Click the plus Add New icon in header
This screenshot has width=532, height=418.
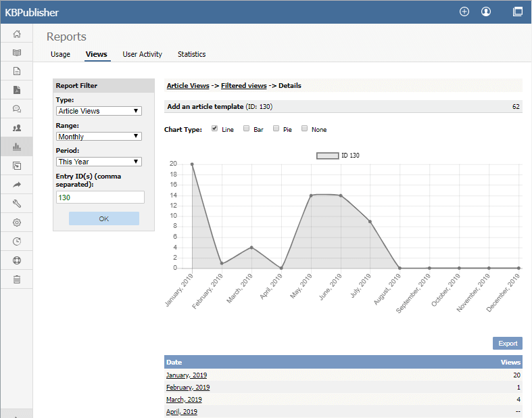(464, 11)
